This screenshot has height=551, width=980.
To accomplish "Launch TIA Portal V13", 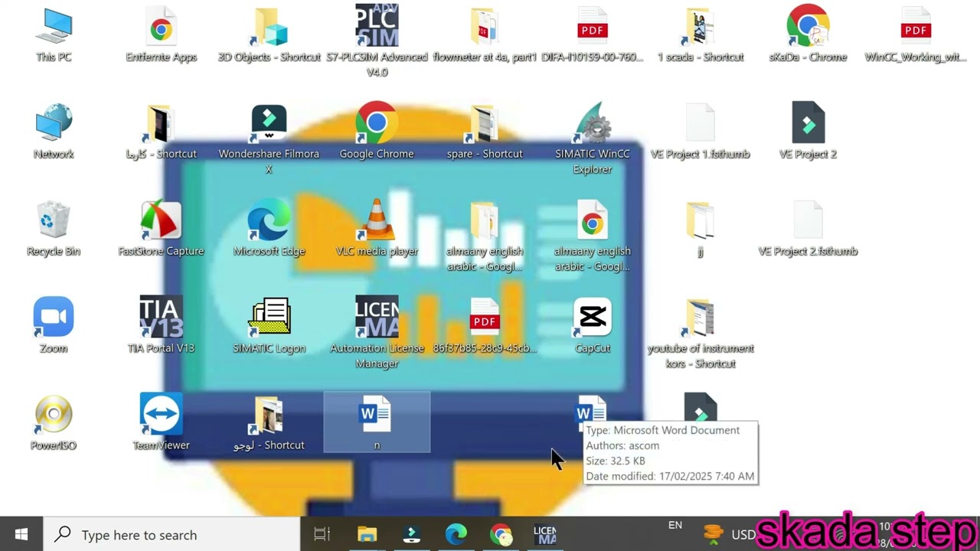I will point(161,326).
